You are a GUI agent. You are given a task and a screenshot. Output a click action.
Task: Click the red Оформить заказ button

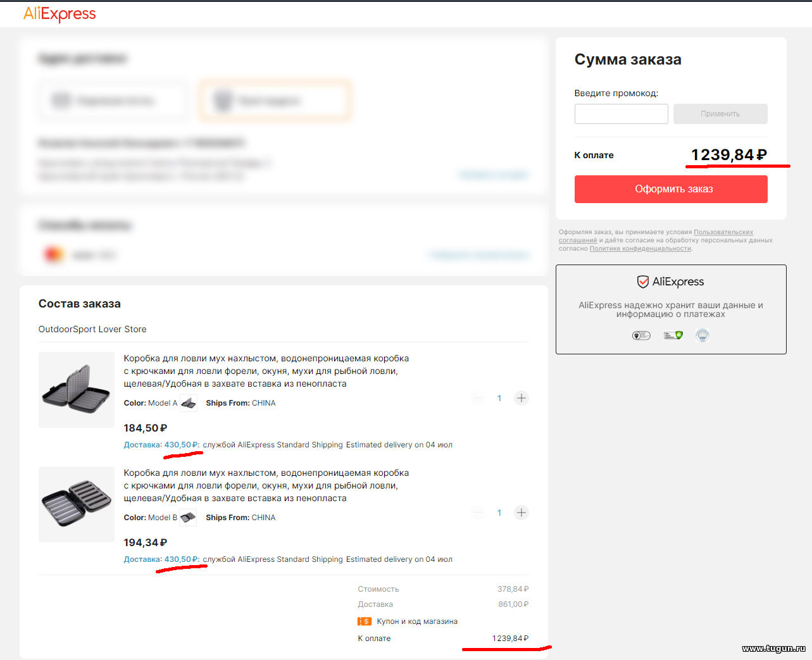pos(671,189)
